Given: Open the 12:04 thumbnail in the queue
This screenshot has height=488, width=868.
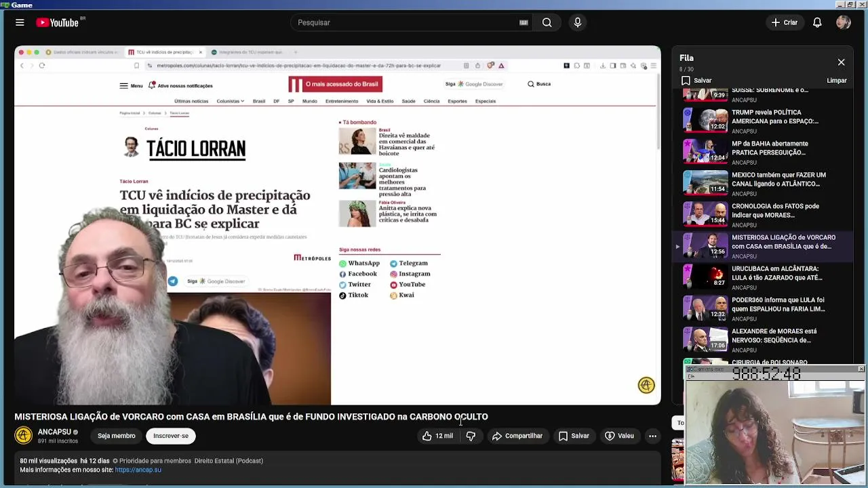Looking at the screenshot, I should (x=705, y=151).
